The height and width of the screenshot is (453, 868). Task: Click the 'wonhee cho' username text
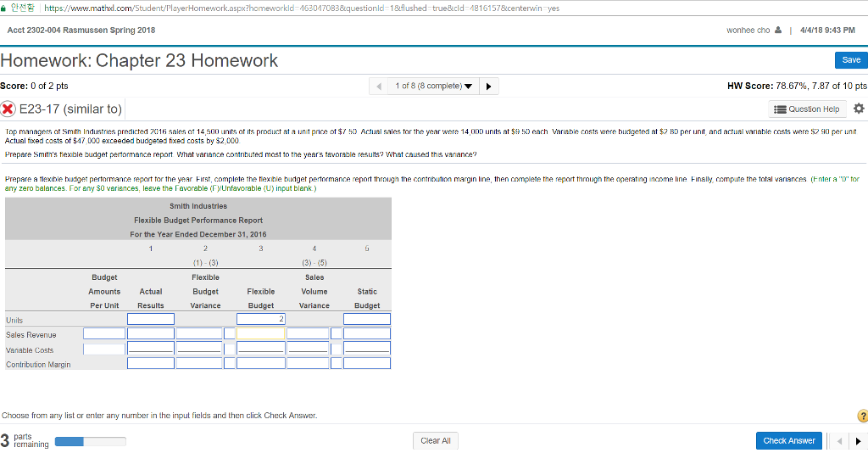(x=748, y=31)
